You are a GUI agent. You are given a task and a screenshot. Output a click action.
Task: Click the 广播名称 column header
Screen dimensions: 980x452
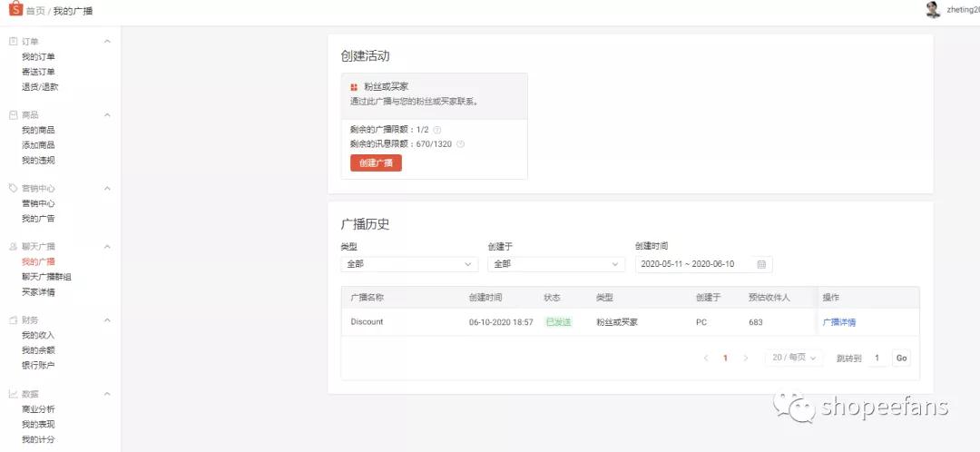tap(367, 298)
